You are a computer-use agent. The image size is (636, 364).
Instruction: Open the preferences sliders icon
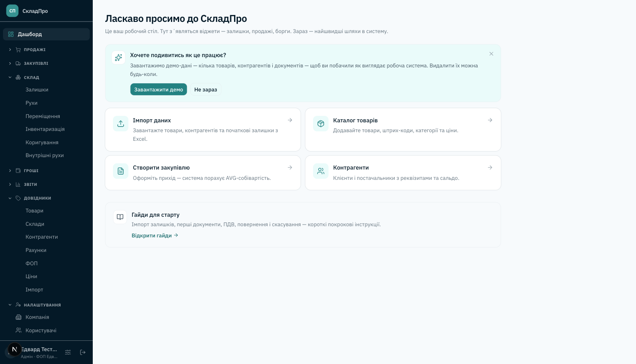click(68, 352)
